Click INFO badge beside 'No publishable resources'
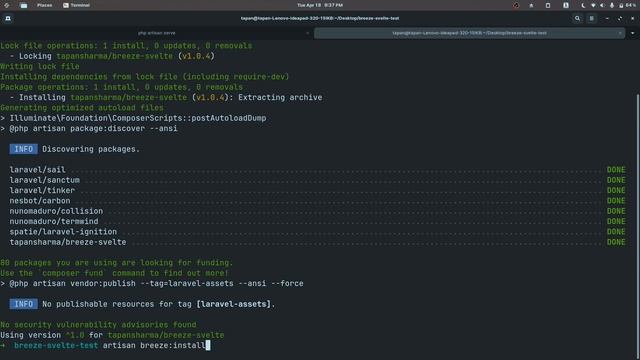Image resolution: width=640 pixels, height=360 pixels. 24,304
